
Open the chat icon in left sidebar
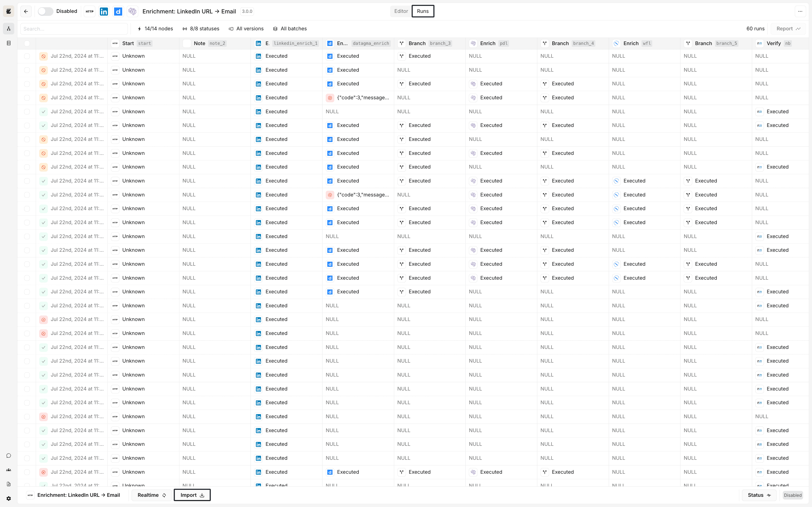[x=9, y=455]
